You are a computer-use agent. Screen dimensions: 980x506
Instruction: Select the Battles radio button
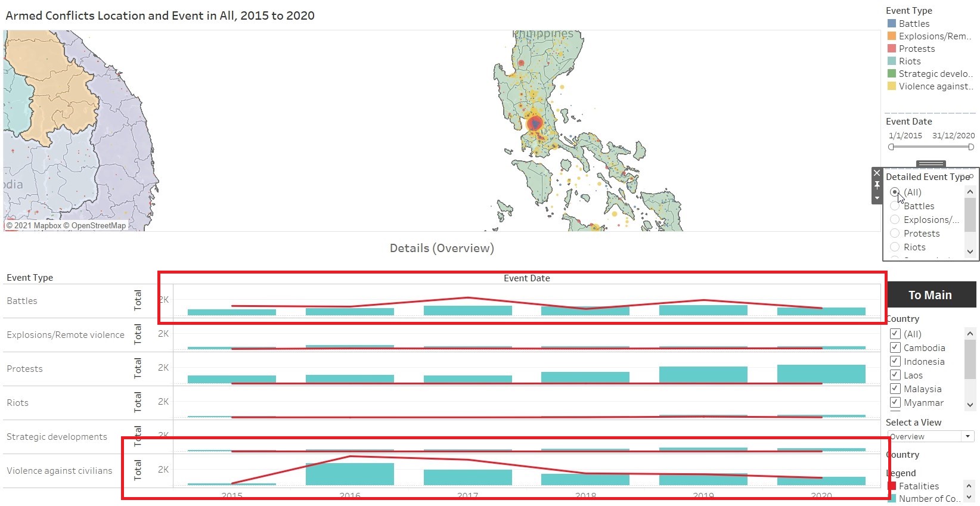pyautogui.click(x=895, y=206)
